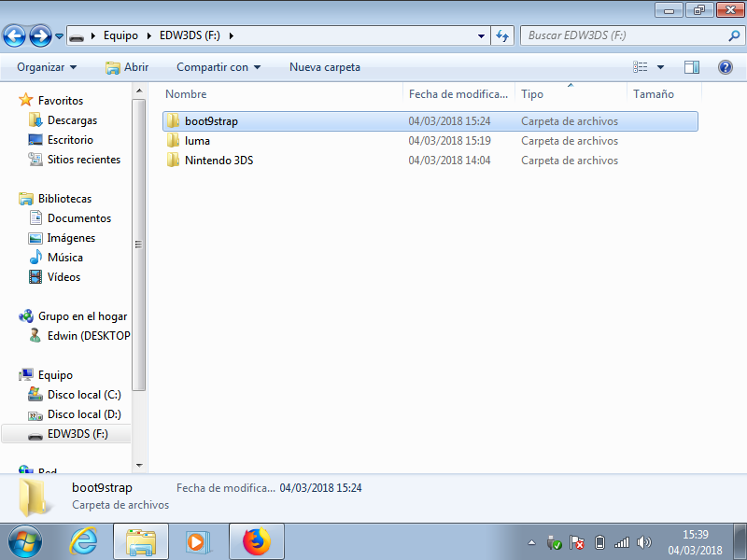Open the view options dropdown arrow
Screen dimensions: 747x560
pos(660,67)
